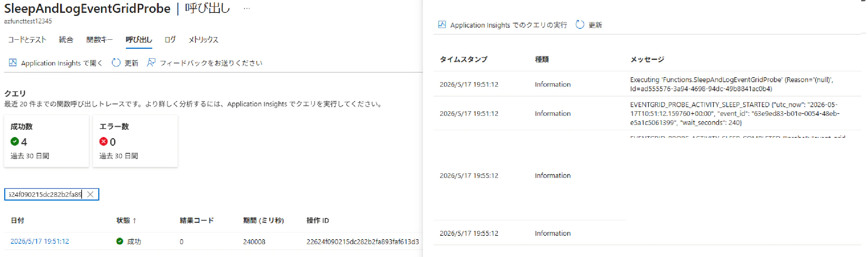The image size is (868, 257).
Task: Click the green 成功 status icon in the row
Action: (x=120, y=241)
